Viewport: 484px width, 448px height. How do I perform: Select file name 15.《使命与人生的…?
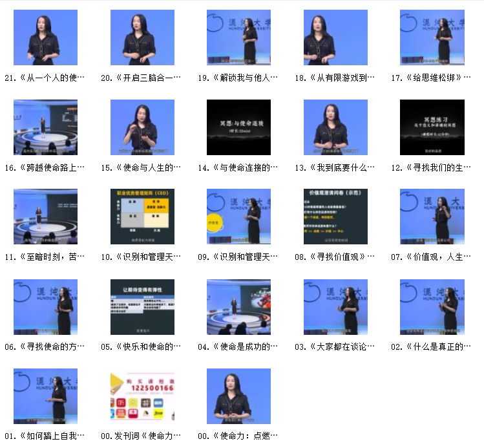click(141, 167)
